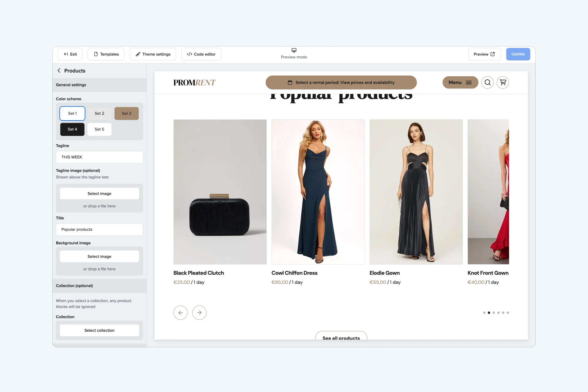Select color scheme Set 5
The image size is (588, 392).
(99, 129)
